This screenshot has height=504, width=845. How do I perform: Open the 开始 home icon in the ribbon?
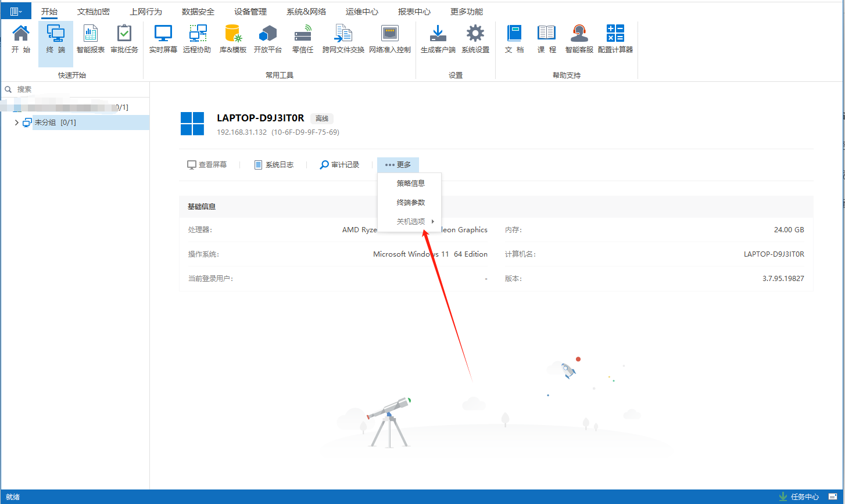pyautogui.click(x=21, y=39)
